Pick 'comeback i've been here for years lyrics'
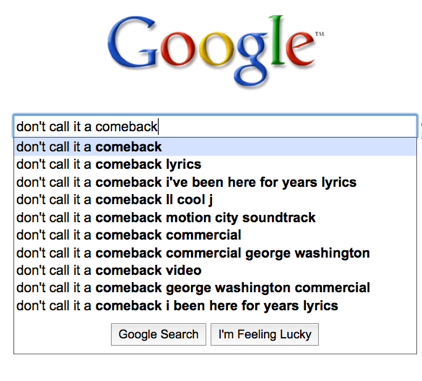The image size is (422, 381). tap(215, 182)
